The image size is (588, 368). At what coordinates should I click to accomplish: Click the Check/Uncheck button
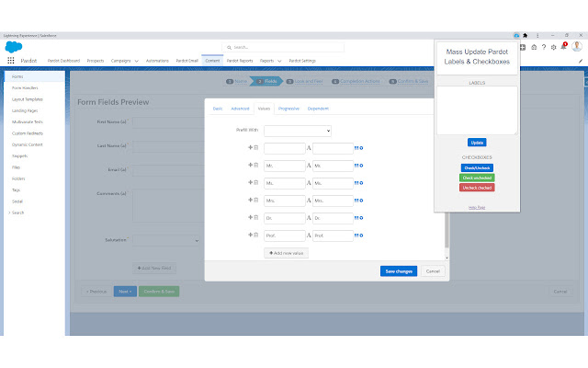[x=477, y=167]
